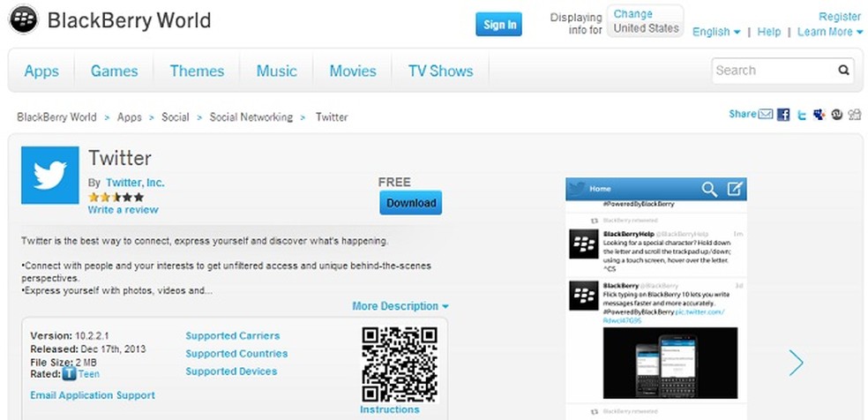Click the Twitter app bird icon
Viewport: 868px width, 420px height.
(49, 175)
